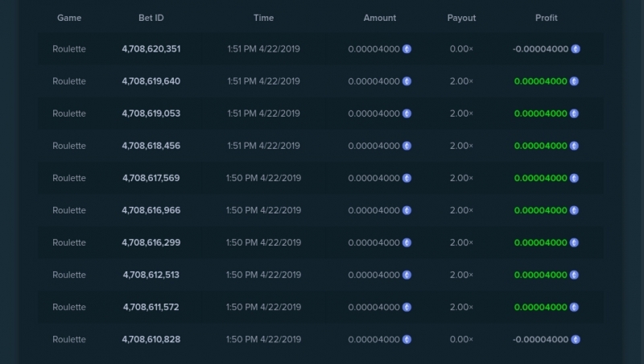
Task: Click the Amount column header
Action: tap(380, 18)
